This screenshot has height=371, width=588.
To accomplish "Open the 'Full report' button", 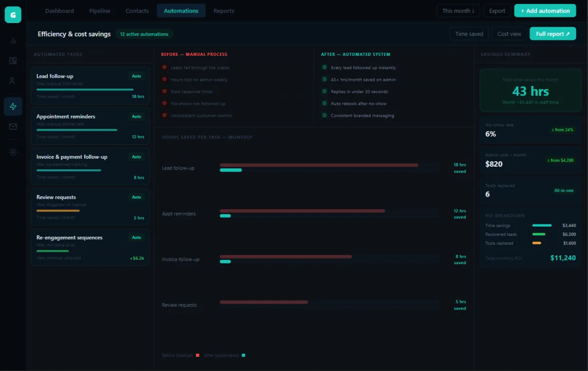I will [553, 34].
